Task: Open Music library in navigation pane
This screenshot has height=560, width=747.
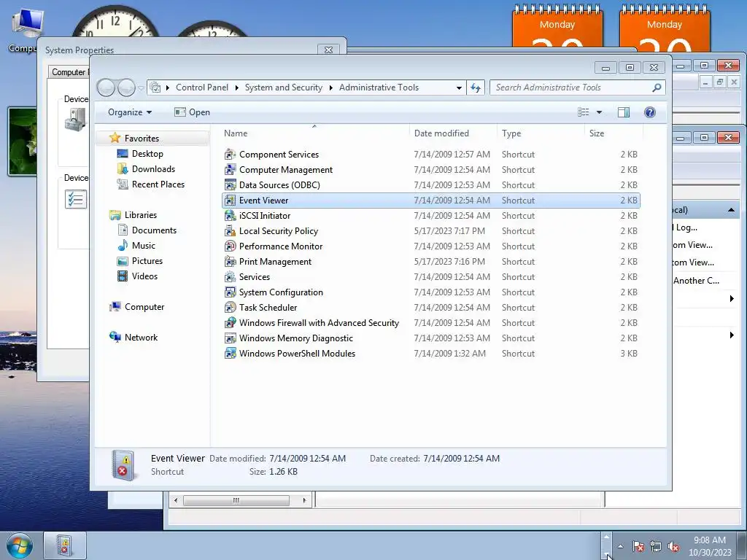Action: (144, 246)
